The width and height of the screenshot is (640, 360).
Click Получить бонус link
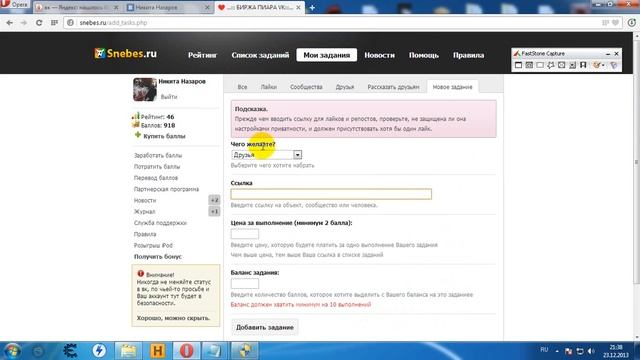[158, 256]
